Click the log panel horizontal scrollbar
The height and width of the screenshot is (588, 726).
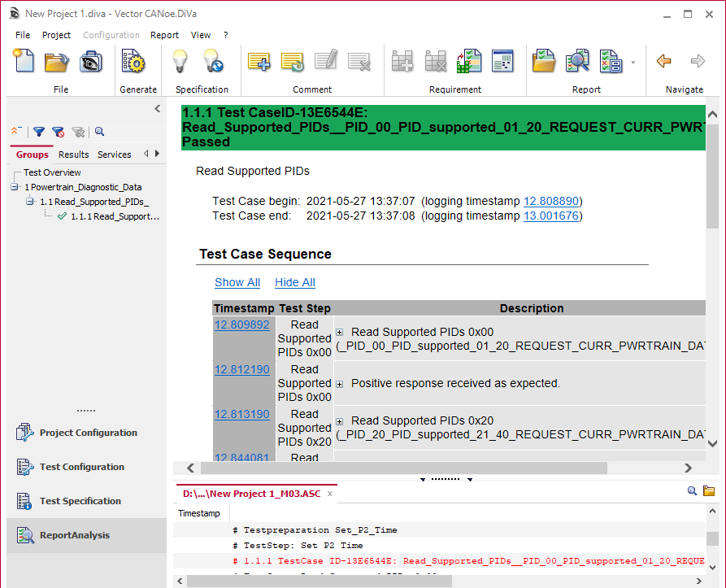click(319, 581)
